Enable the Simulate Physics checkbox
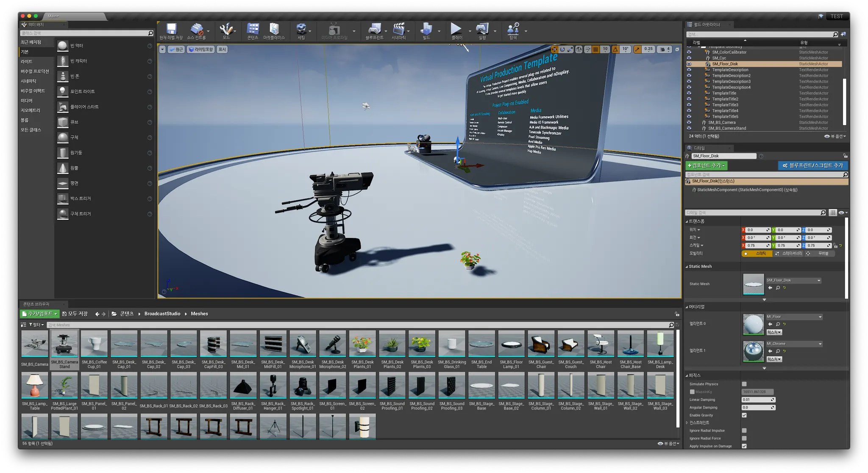 coord(744,384)
